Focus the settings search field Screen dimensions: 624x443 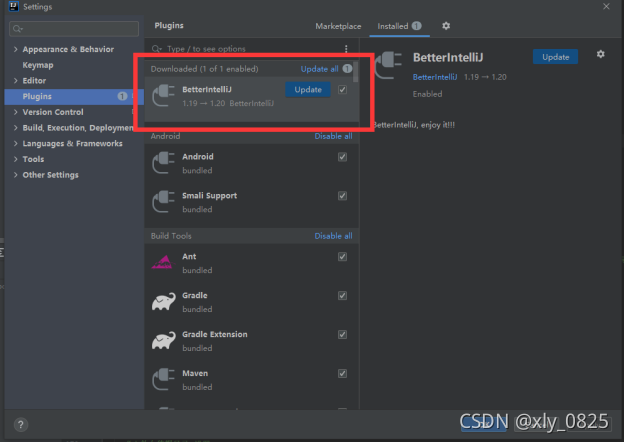74,29
